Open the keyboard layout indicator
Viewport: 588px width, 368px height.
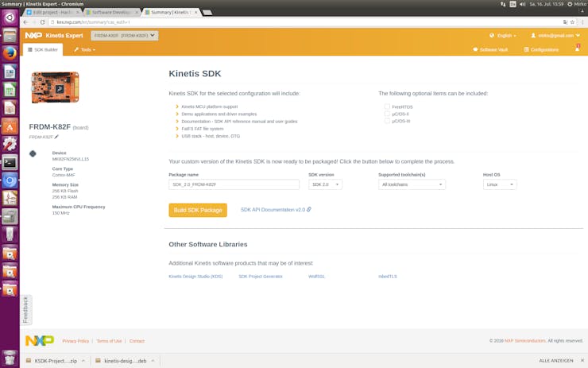click(x=513, y=4)
